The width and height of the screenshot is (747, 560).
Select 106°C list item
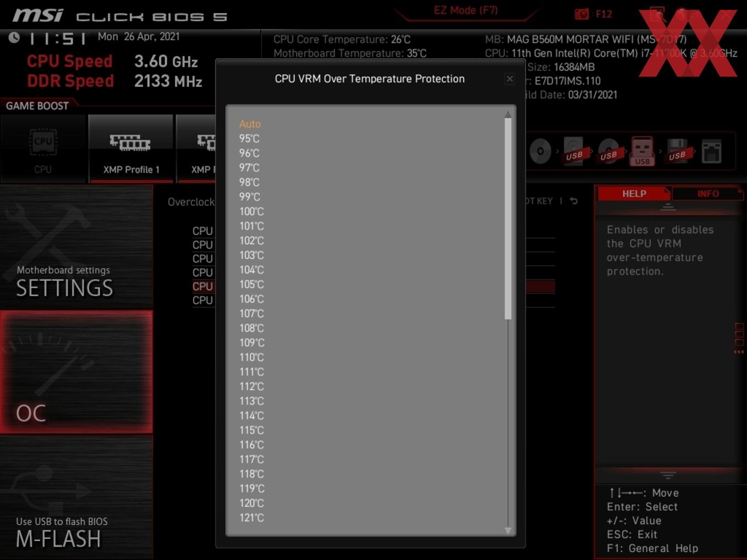(252, 299)
